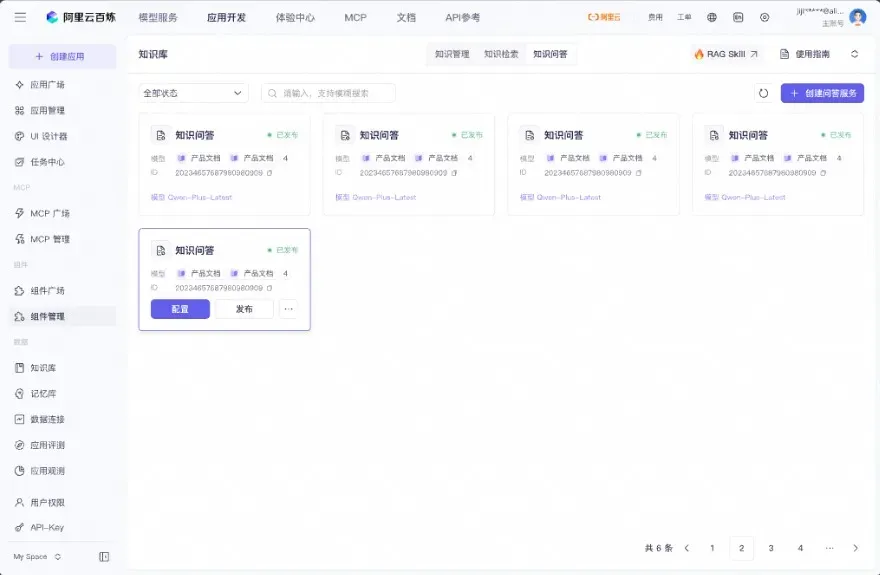880x575 pixels.
Task: Click the settings gear icon in header
Action: pyautogui.click(x=764, y=17)
